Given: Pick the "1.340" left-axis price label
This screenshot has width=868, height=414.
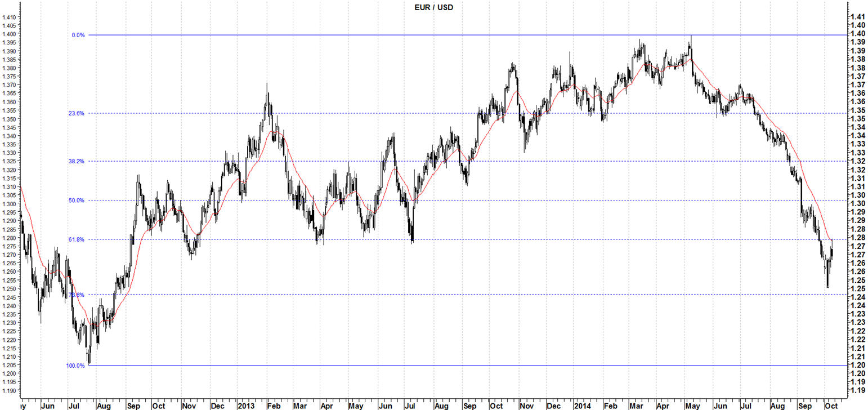Looking at the screenshot, I should point(9,136).
